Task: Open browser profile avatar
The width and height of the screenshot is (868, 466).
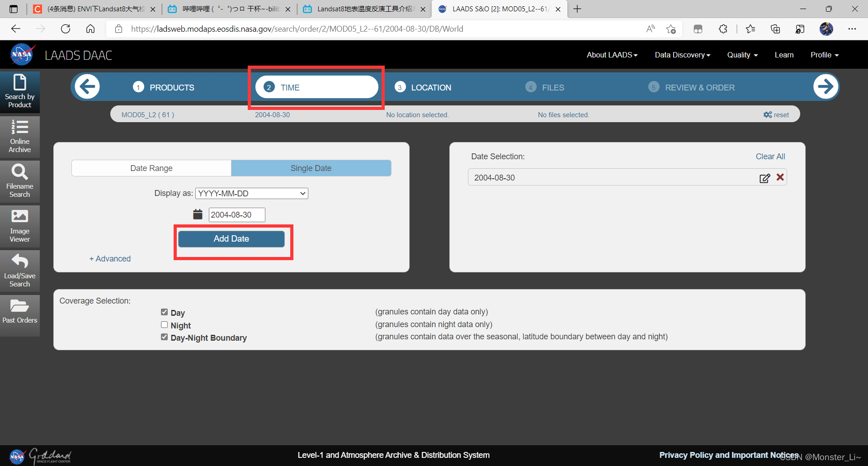Action: (826, 29)
